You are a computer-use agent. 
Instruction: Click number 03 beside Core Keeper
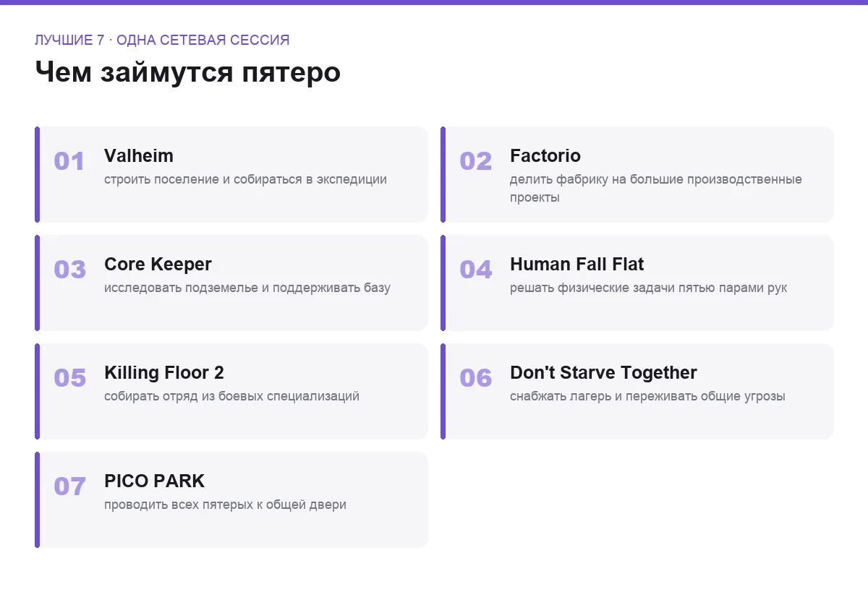pos(69,269)
